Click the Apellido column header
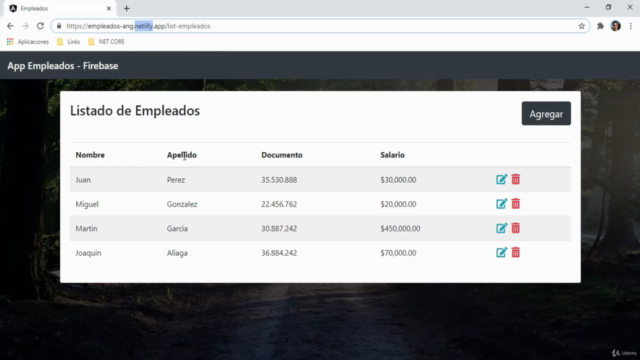This screenshot has width=640, height=360. tap(182, 155)
